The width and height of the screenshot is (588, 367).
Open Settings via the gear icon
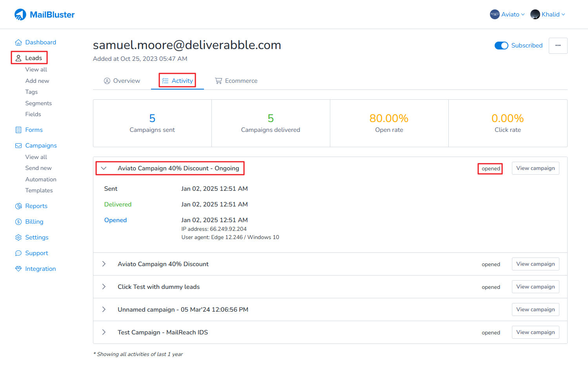click(x=18, y=237)
